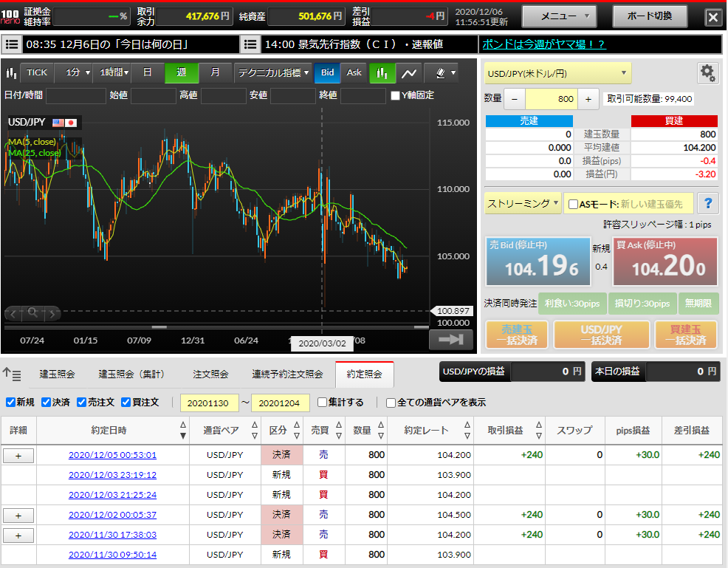Open order settings gear icon
728x568 pixels.
[x=707, y=73]
